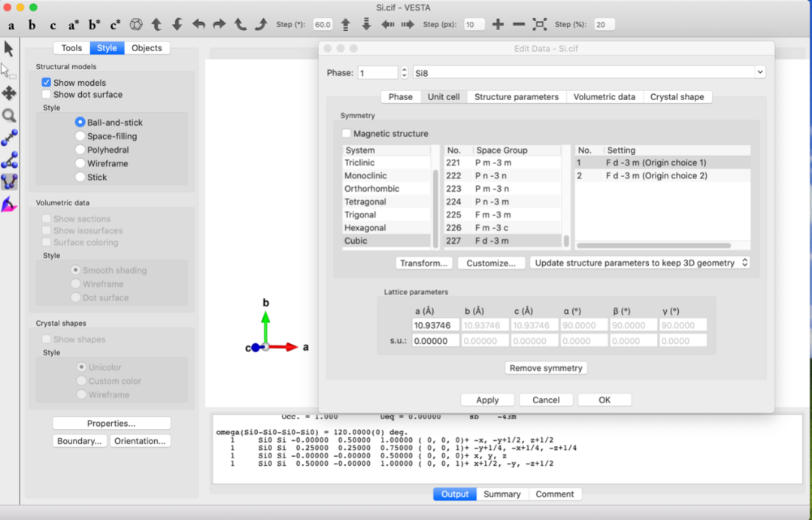The height and width of the screenshot is (520, 812).
Task: Select the Dihedral angle tool
Action: pyautogui.click(x=9, y=182)
